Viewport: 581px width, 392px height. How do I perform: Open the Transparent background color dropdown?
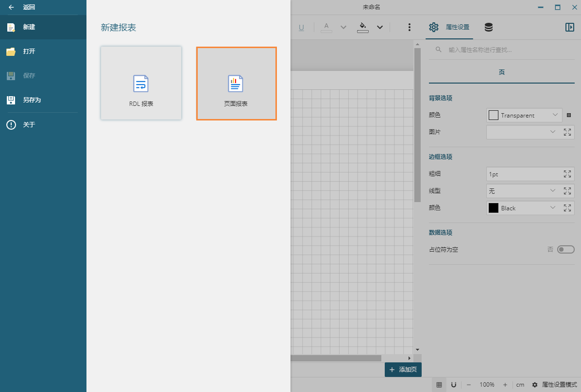click(x=525, y=115)
